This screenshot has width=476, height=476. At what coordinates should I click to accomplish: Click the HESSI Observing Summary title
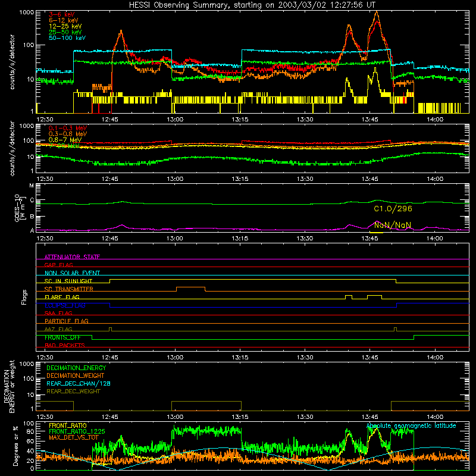[x=252, y=5]
